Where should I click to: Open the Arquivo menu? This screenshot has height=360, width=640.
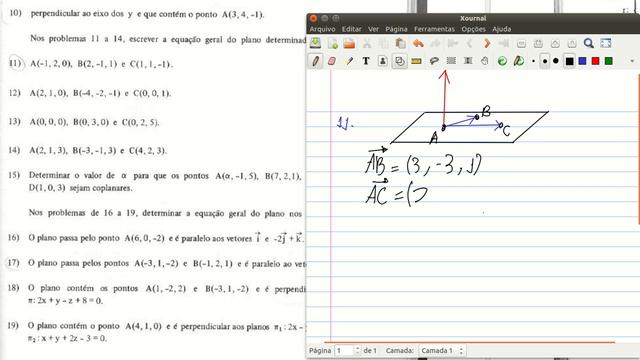[322, 29]
